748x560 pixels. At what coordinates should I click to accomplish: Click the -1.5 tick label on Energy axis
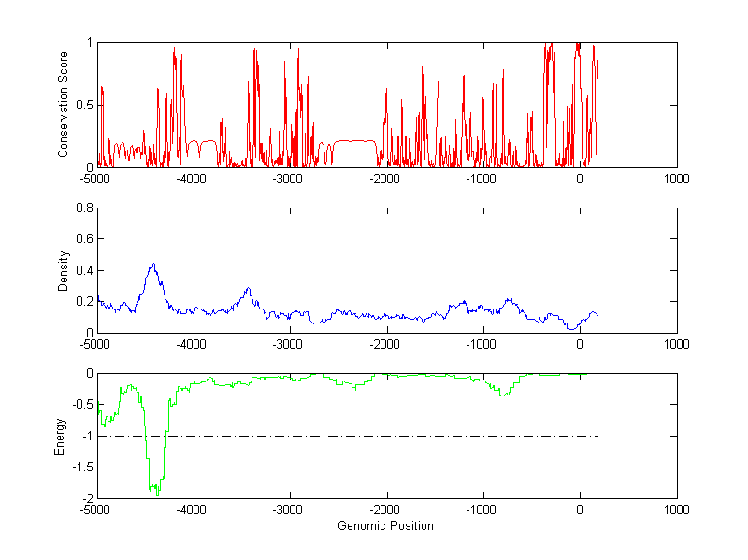pyautogui.click(x=80, y=467)
